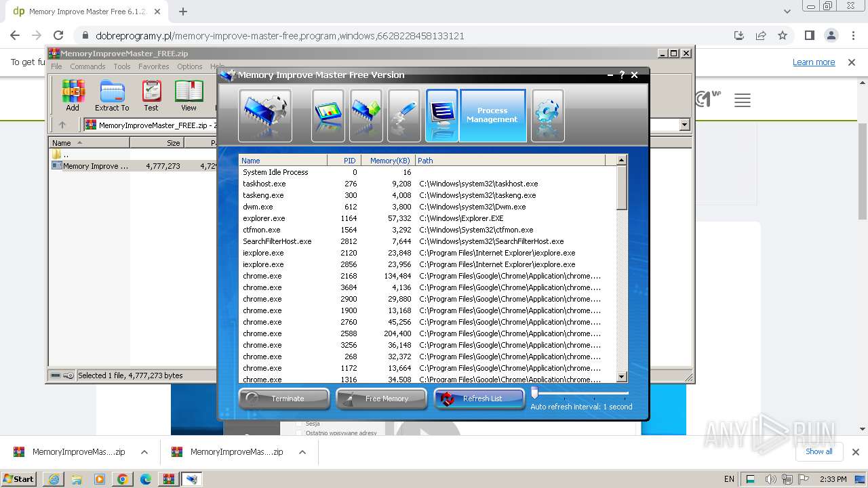Sort process list by Name column
Screen dimensions: 868x488
283,161
